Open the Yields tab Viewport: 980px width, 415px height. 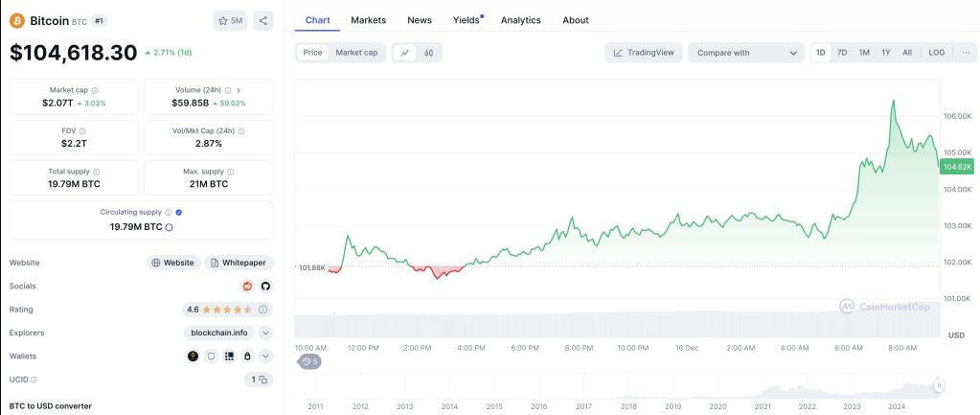coord(467,20)
